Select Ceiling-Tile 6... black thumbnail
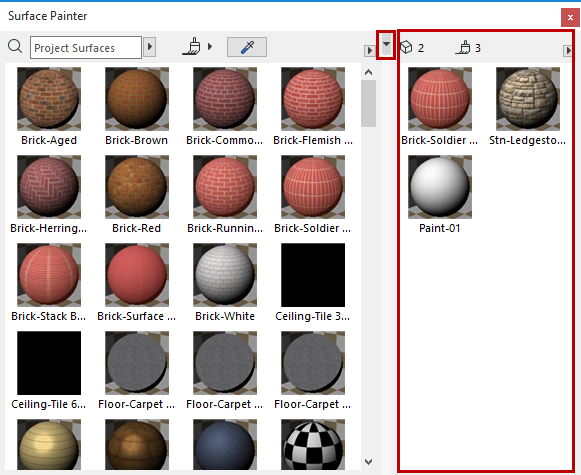 49,363
